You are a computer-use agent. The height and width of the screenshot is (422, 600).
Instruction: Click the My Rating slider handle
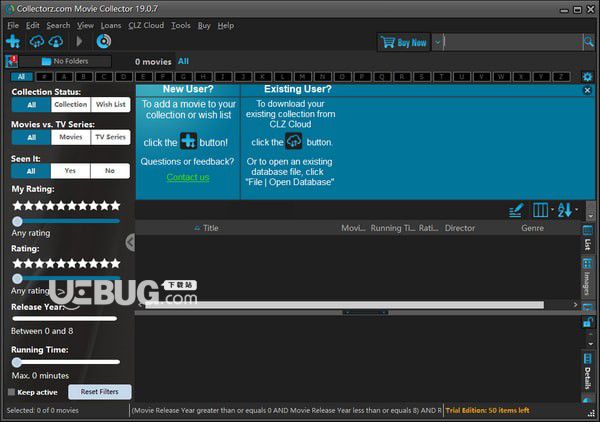click(x=17, y=221)
